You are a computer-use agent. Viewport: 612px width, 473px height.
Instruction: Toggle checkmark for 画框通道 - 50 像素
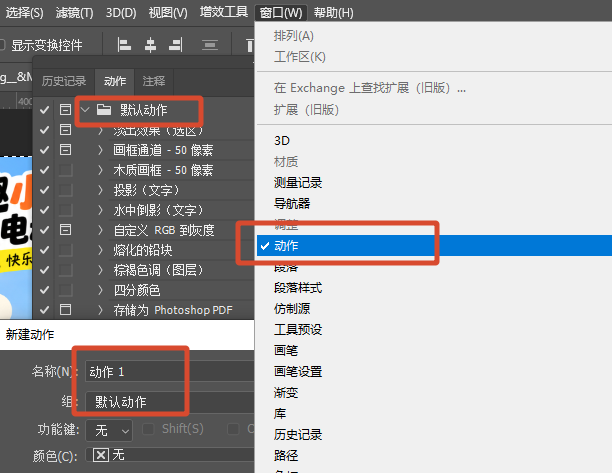point(44,149)
